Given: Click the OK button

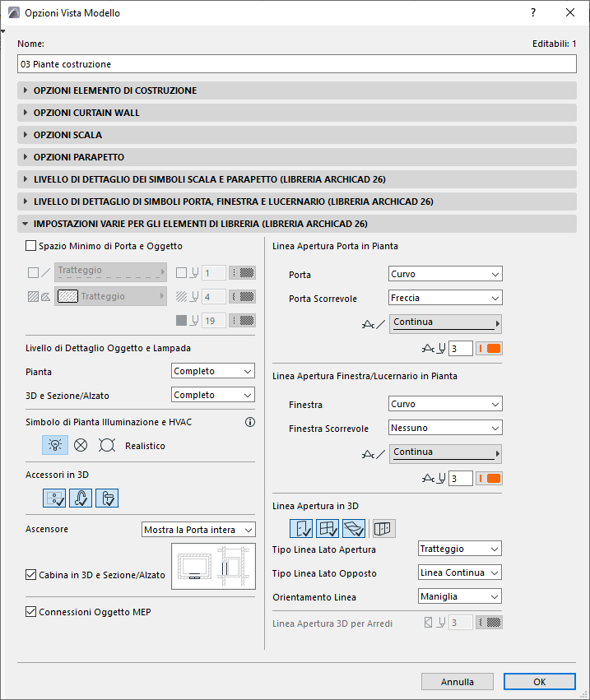Looking at the screenshot, I should point(540,682).
